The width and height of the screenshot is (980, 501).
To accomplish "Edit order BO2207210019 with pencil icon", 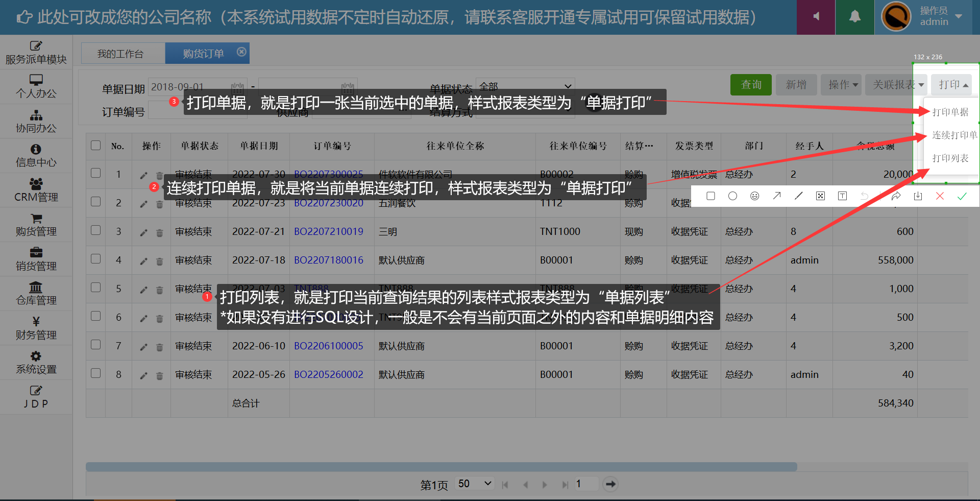I will point(144,232).
